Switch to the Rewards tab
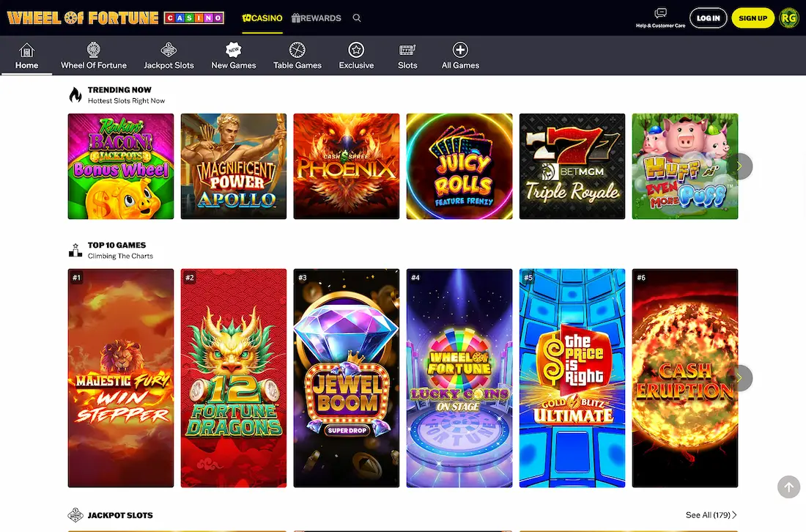Viewport: 806px width, 532px height. 316,18
